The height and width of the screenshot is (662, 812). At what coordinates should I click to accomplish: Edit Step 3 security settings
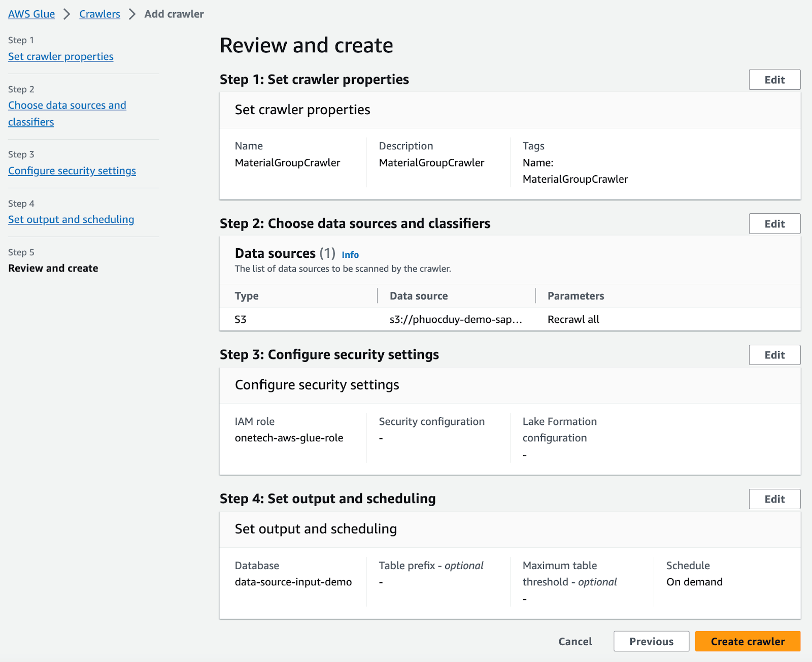point(774,355)
